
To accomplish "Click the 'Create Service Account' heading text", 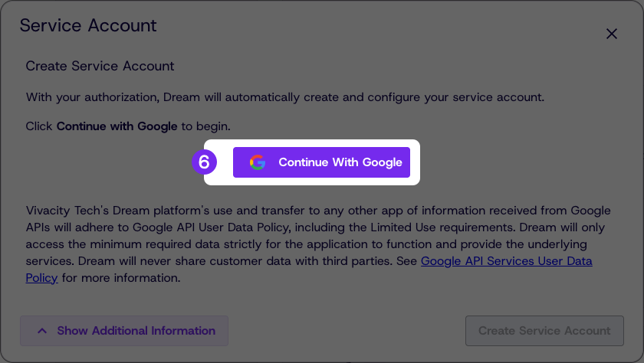I will [x=100, y=66].
